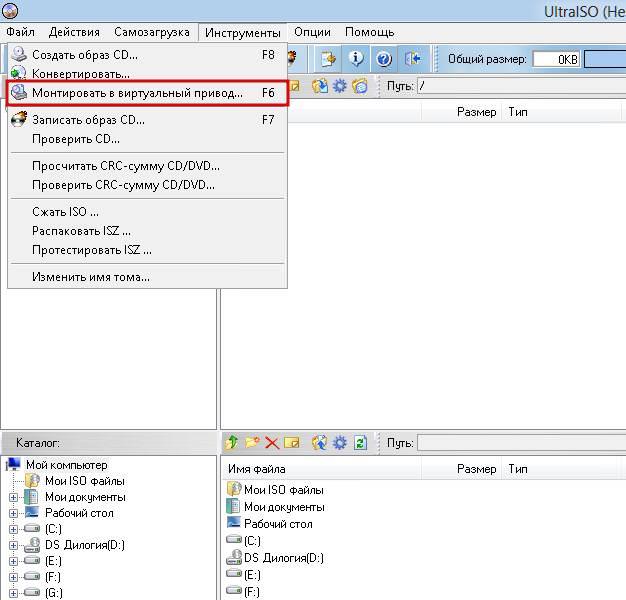This screenshot has width=626, height=600.
Task: Sort lower pane by Имя файла column
Action: (321, 469)
